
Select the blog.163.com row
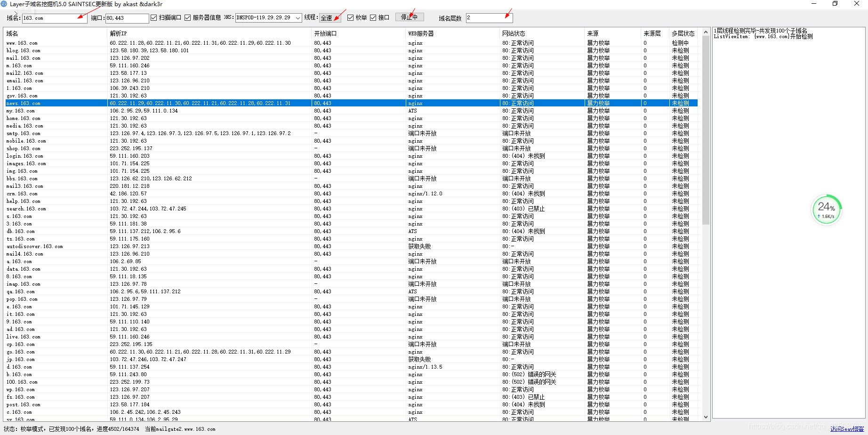(351, 50)
